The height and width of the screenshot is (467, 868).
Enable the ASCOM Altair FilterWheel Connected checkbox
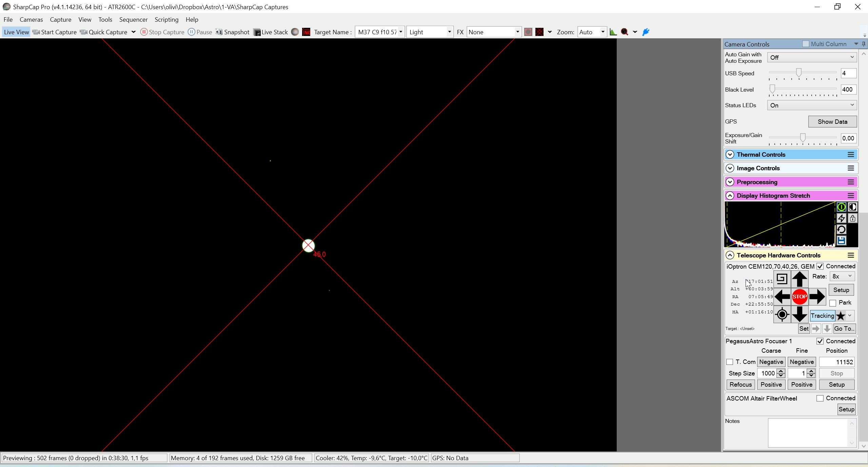point(820,398)
